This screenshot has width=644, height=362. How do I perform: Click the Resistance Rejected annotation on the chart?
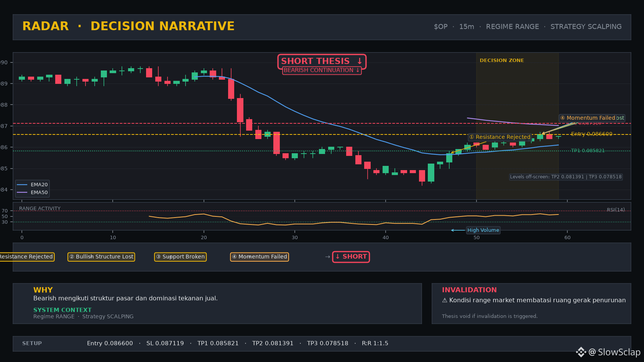[x=500, y=137]
